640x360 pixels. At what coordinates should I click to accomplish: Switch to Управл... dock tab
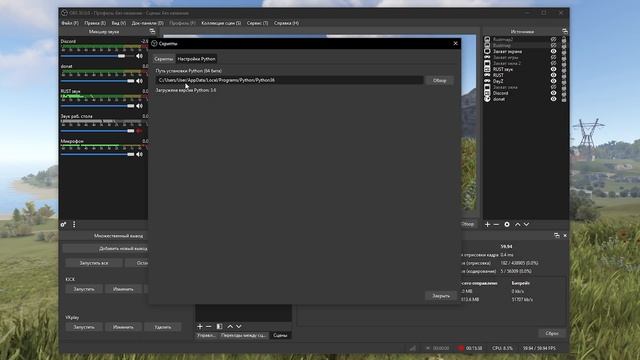pos(206,336)
